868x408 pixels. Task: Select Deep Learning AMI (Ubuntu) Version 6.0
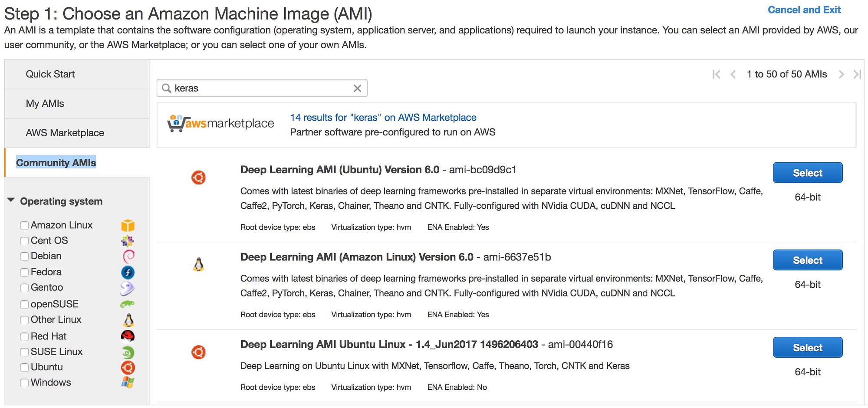807,173
